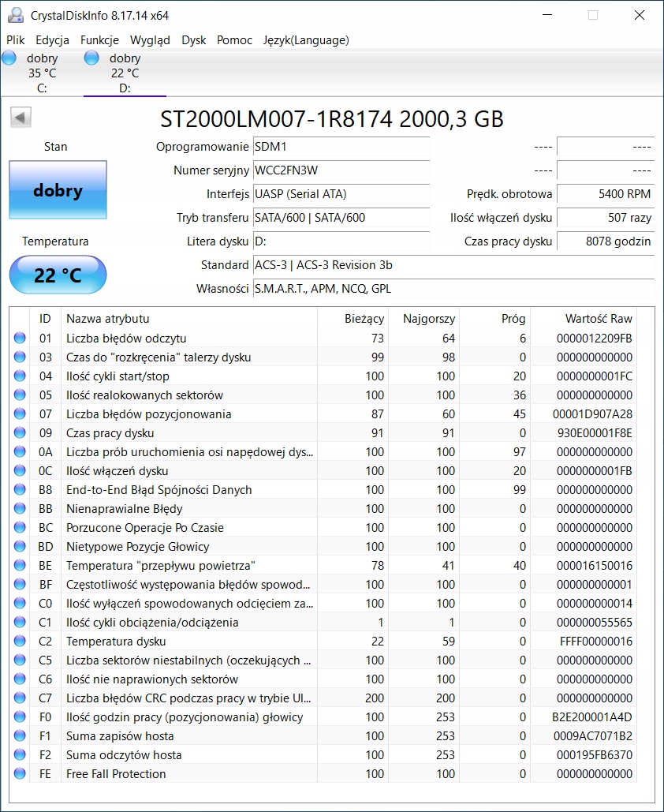Screen dimensions: 664x812
Task: Click the 22 °C temperature indicator button
Action: pyautogui.click(x=58, y=275)
